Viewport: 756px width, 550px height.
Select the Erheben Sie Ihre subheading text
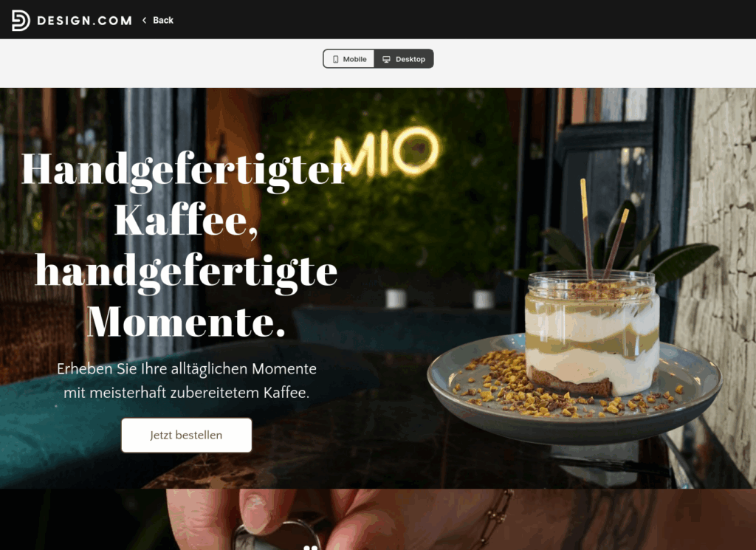click(186, 381)
